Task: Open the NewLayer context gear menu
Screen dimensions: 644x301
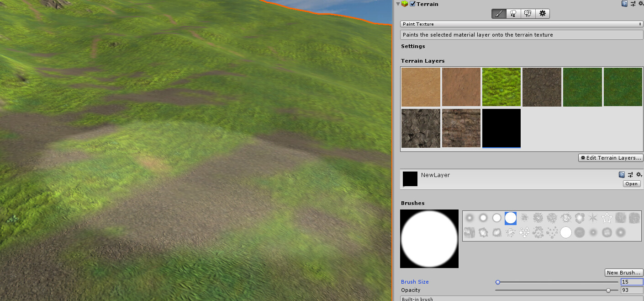Action: coord(639,174)
